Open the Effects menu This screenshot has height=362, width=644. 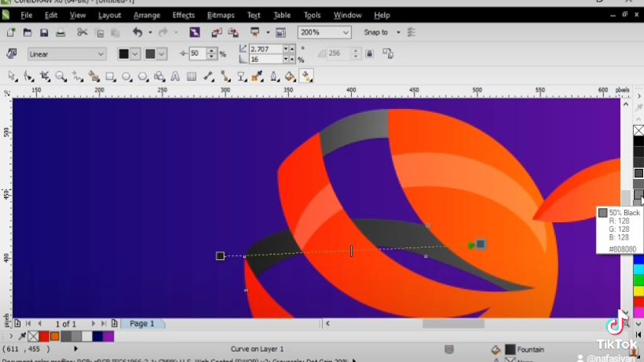tap(183, 15)
